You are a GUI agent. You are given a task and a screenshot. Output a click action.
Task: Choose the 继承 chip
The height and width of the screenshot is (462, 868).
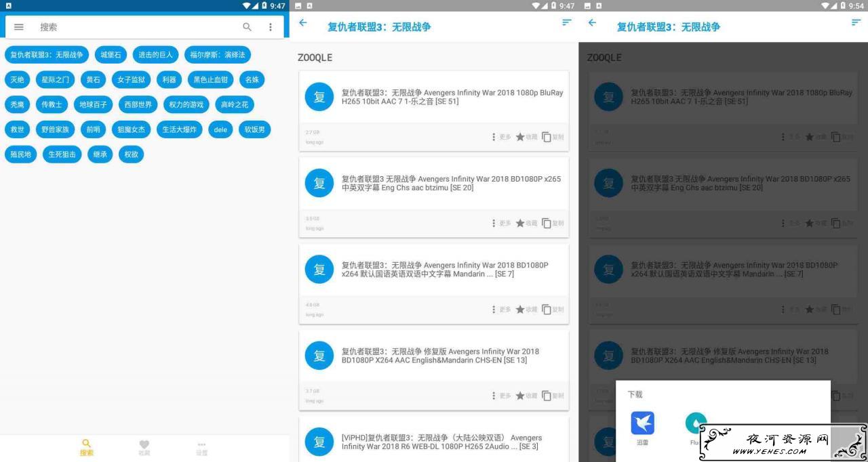(100, 154)
